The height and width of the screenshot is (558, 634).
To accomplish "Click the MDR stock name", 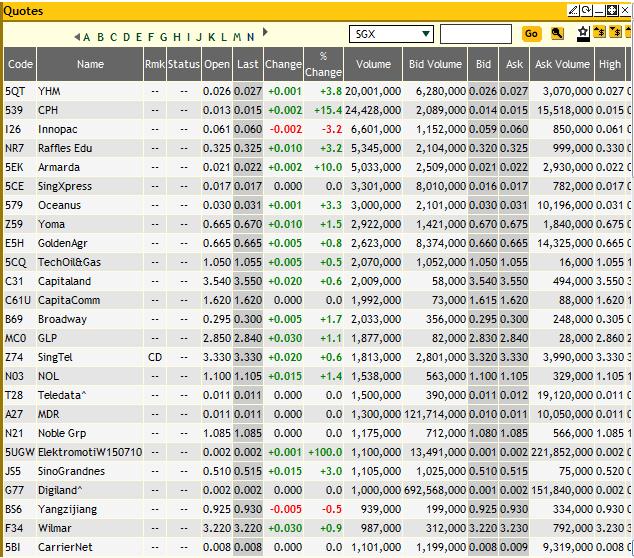I will tap(49, 414).
